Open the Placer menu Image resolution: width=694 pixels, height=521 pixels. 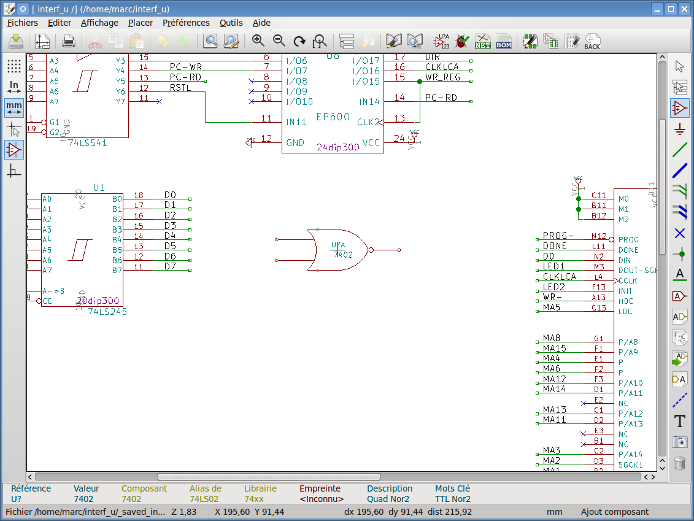click(x=141, y=22)
